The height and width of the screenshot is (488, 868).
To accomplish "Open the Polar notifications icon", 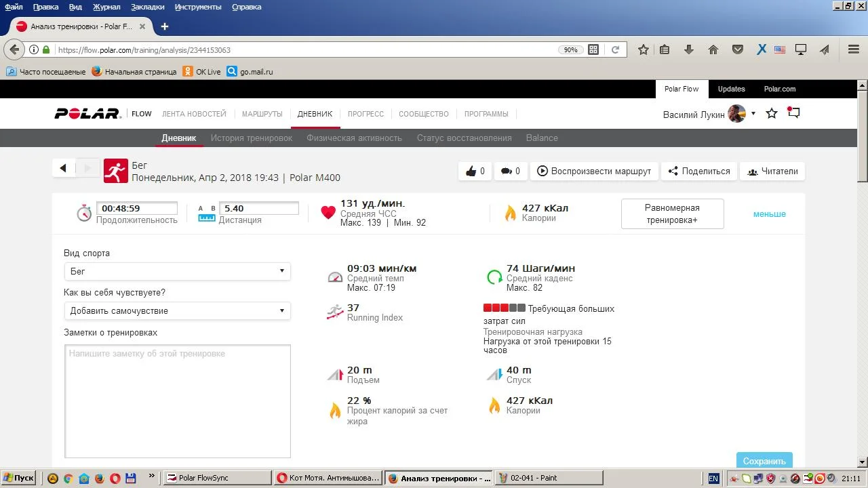I will (x=793, y=113).
